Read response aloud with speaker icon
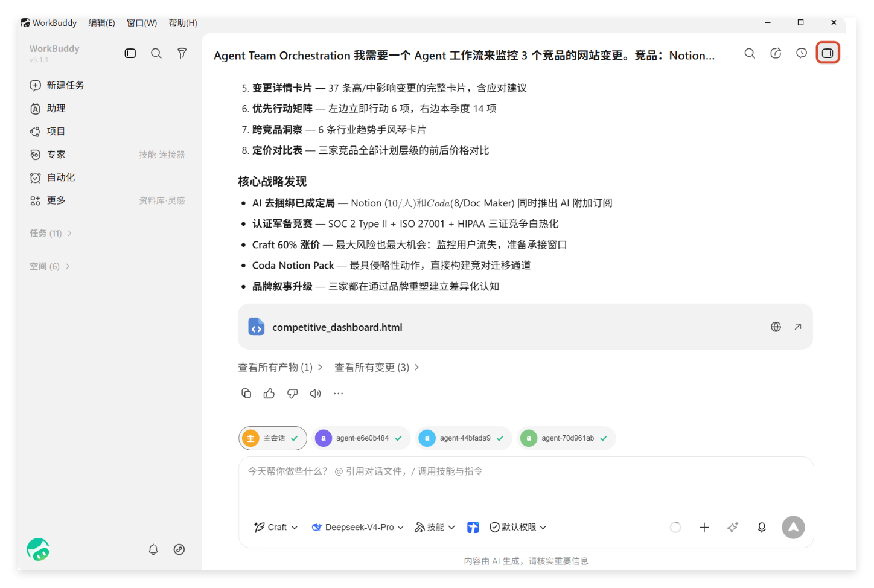This screenshot has height=588, width=874. [315, 394]
